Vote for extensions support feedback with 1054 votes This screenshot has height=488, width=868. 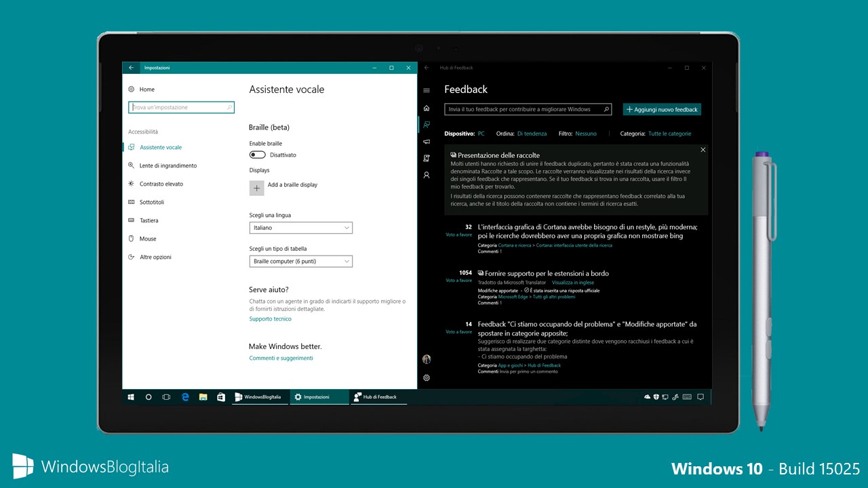point(458,280)
